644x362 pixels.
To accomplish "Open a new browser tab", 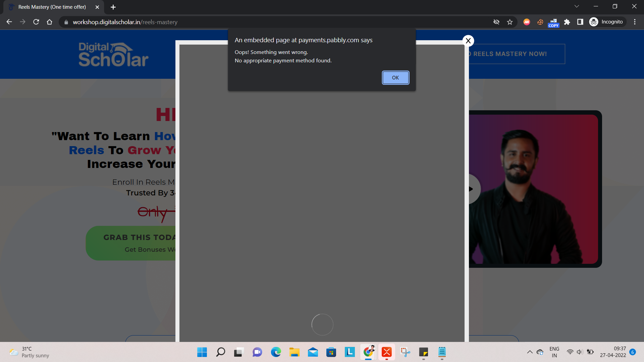I will click(x=113, y=7).
